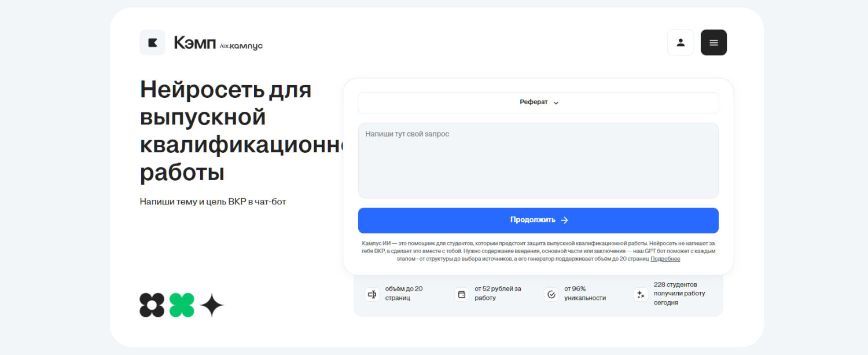Click the wallet price icon
This screenshot has height=355, width=868.
pyautogui.click(x=462, y=294)
